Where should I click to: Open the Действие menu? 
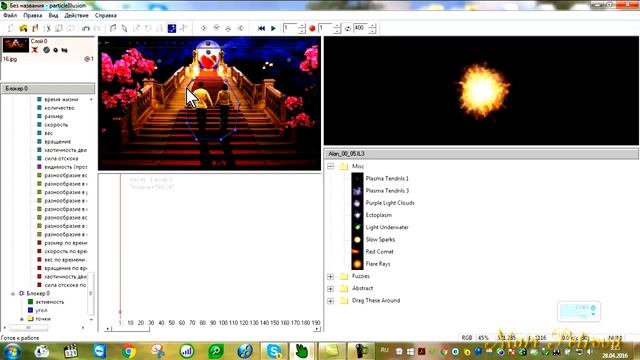[x=76, y=15]
